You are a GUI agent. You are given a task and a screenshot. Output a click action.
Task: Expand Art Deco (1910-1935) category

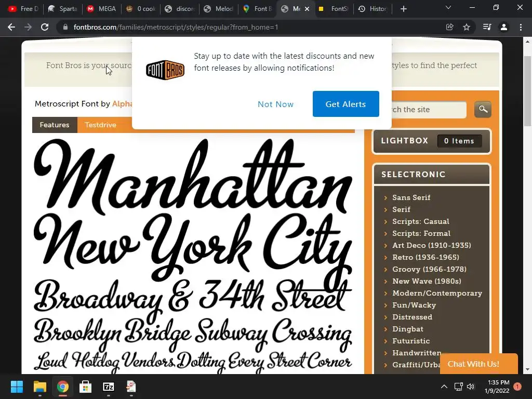pyautogui.click(x=432, y=245)
